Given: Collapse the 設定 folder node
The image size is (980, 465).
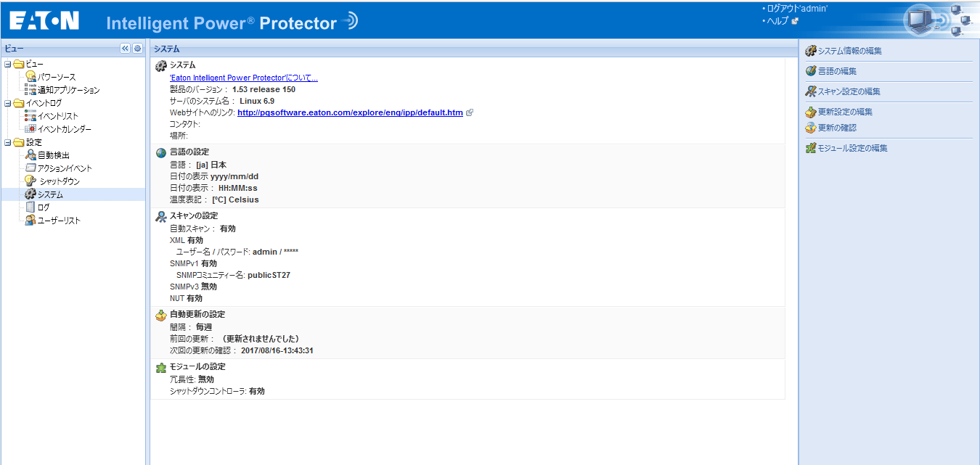Looking at the screenshot, I should pyautogui.click(x=7, y=141).
